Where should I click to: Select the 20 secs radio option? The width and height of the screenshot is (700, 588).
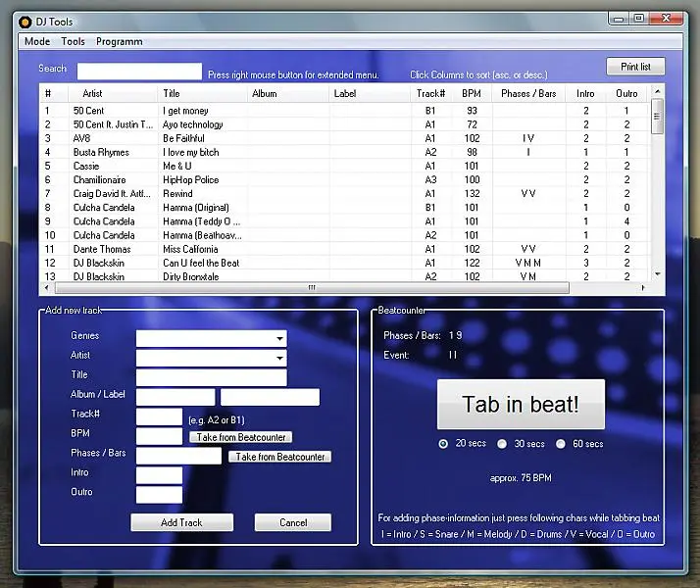[444, 444]
